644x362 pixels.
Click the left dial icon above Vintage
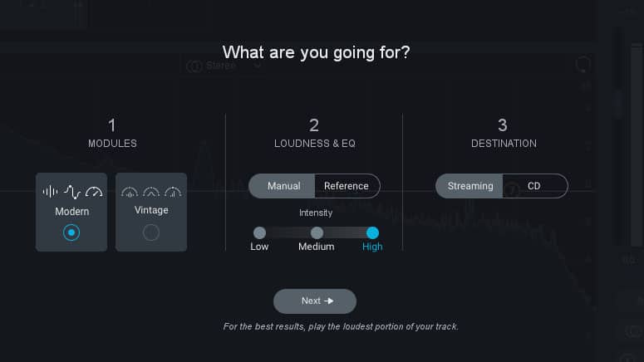click(x=130, y=193)
